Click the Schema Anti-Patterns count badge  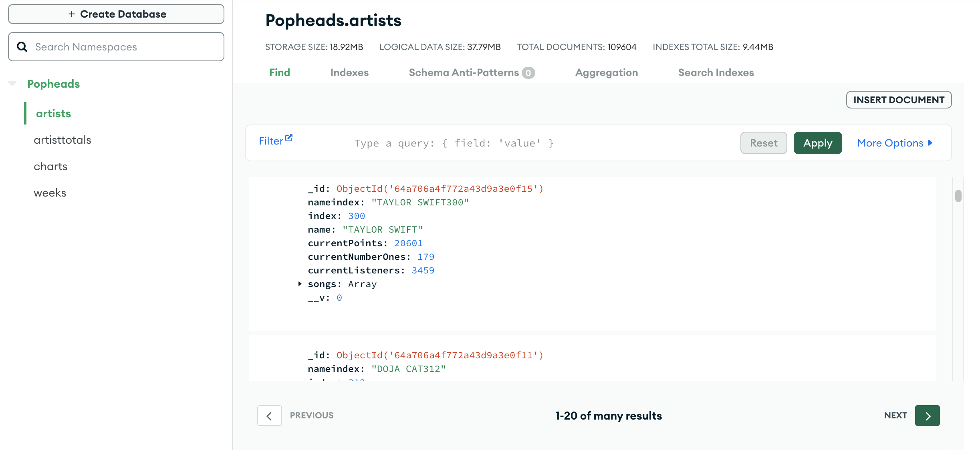click(528, 72)
